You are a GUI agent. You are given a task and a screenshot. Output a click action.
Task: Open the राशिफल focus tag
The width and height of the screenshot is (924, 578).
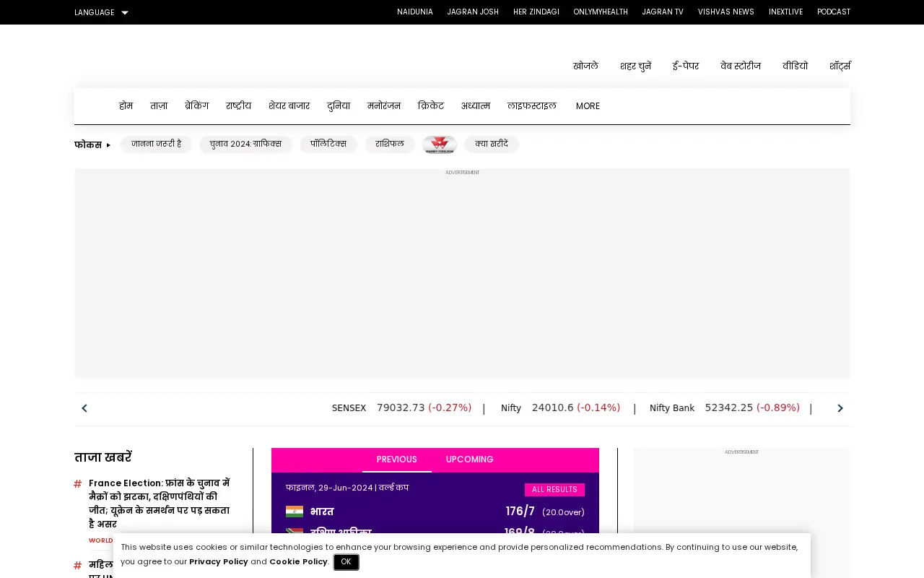point(390,144)
